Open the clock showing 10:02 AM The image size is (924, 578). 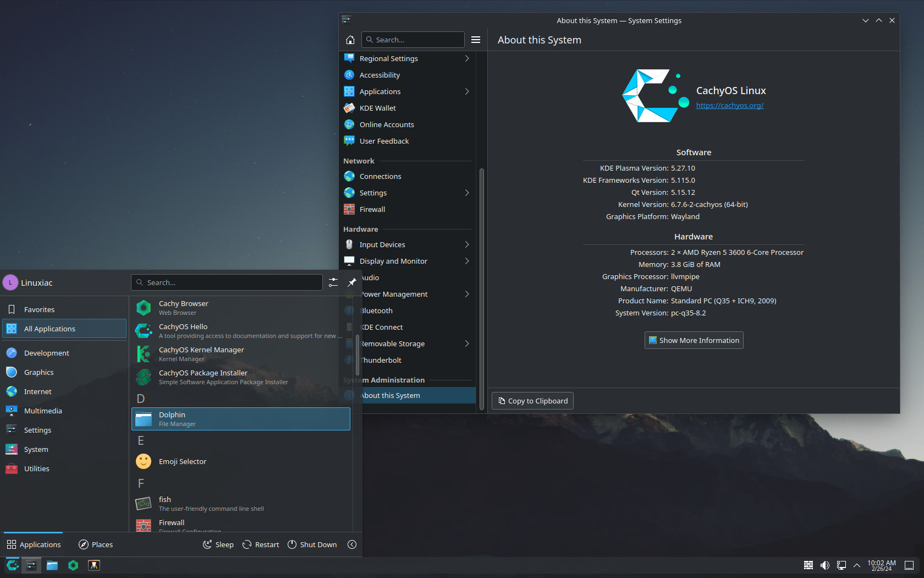pyautogui.click(x=882, y=565)
